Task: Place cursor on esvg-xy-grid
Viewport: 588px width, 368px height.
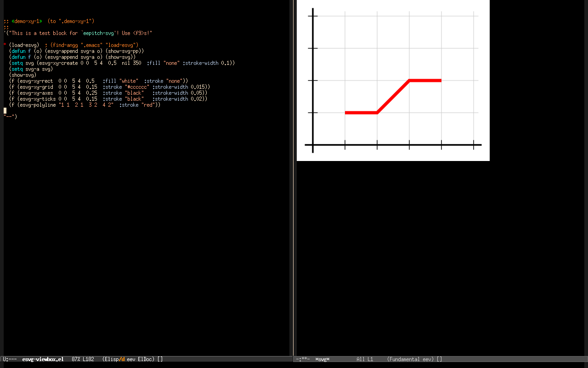Action: tap(35, 87)
